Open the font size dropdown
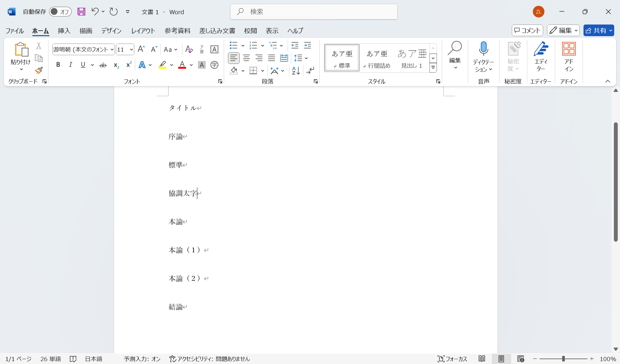 [131, 49]
